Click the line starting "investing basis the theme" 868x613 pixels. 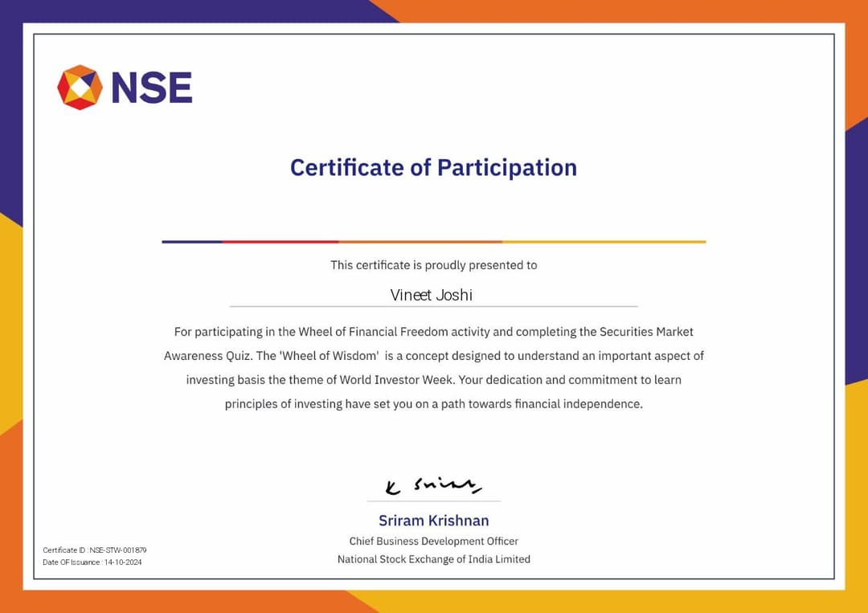[x=433, y=380]
